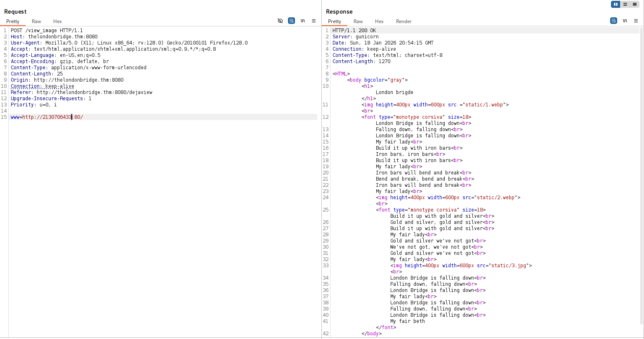This screenshot has width=644, height=339.
Task: Click the POST /view_image request line
Action: point(47,31)
